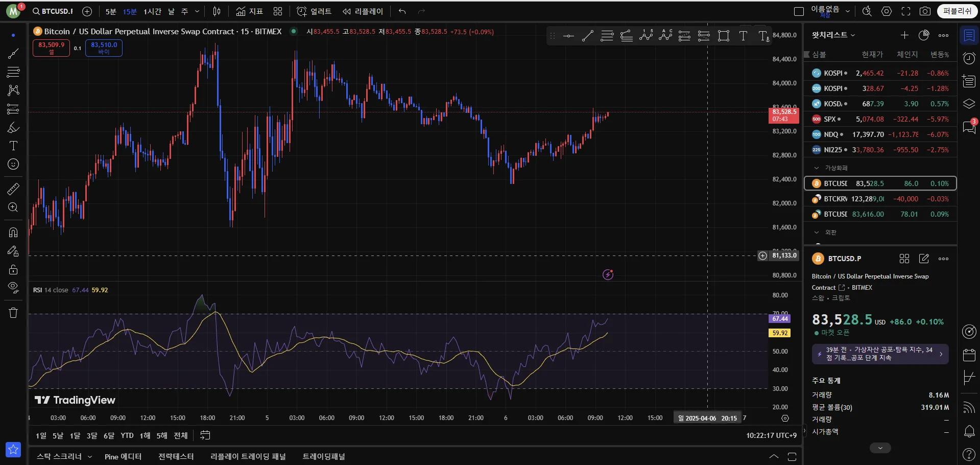Select anchored text tool in floating toolbar
The image size is (980, 465).
763,36
